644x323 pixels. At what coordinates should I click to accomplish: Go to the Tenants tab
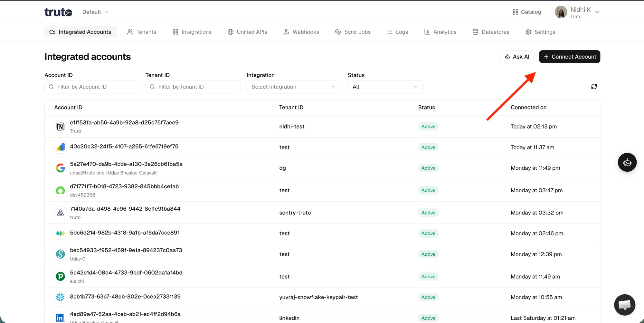coord(142,32)
